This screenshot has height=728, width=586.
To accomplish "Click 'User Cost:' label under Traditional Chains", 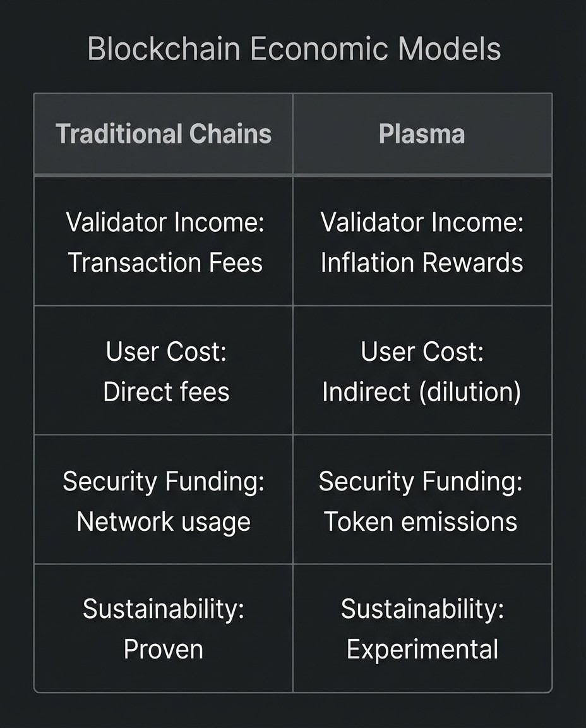I will pyautogui.click(x=166, y=351).
